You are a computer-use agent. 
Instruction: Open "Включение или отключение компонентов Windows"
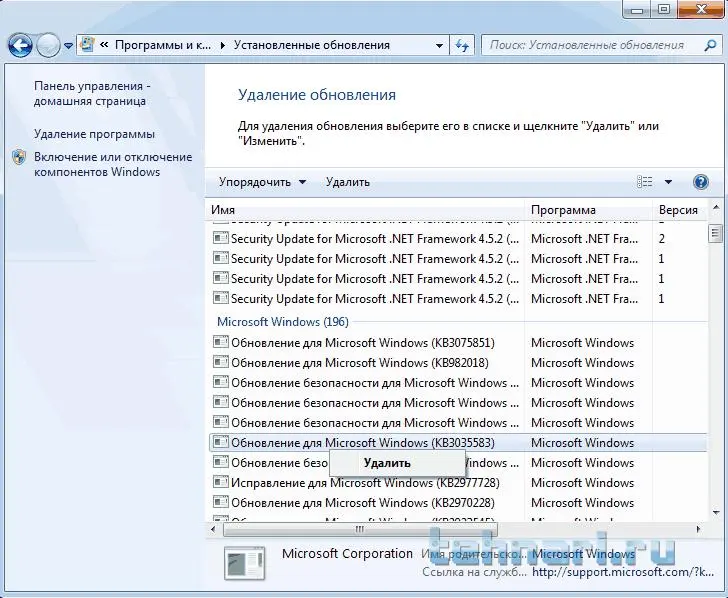pos(113,164)
